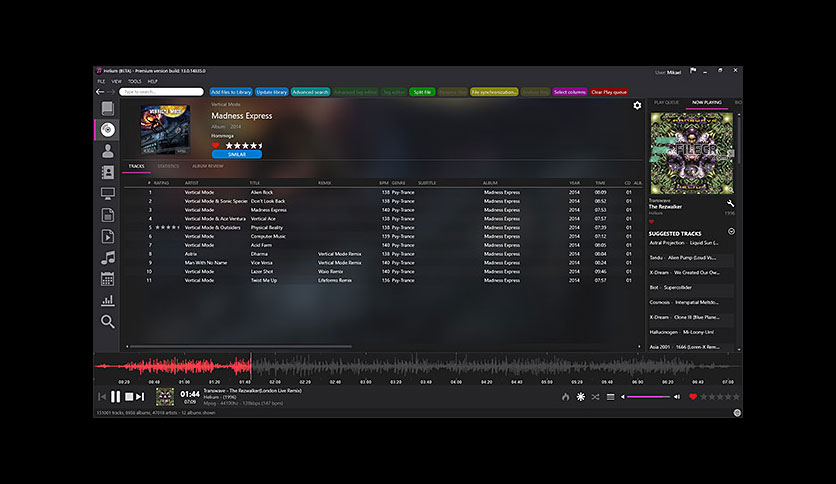Toggle favorite heart under The Rezwalker

[x=651, y=221]
